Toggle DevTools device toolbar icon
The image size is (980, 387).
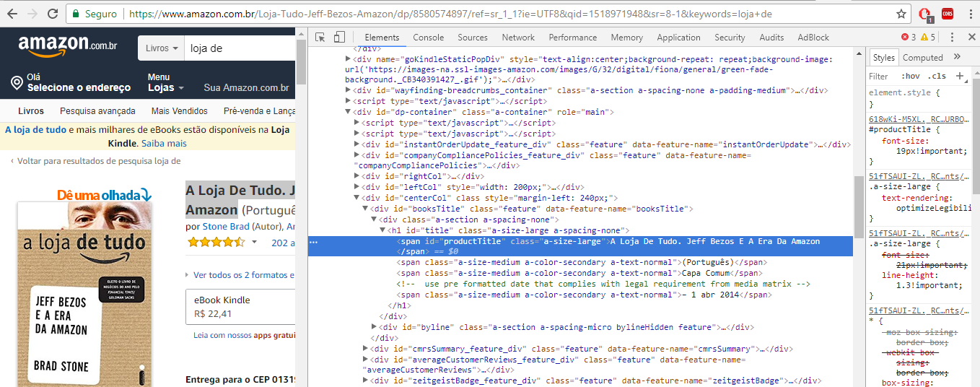339,38
